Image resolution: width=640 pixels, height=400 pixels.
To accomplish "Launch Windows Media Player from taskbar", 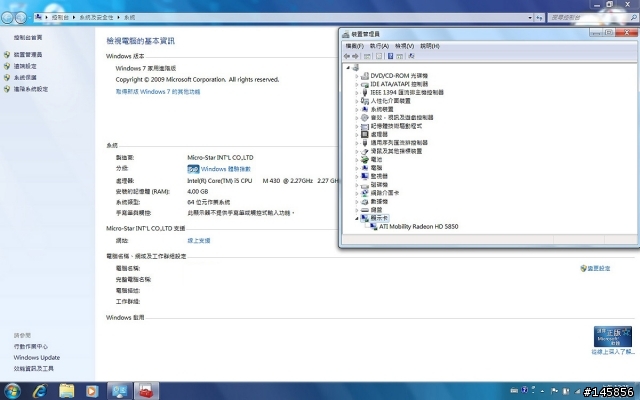I will pos(92,391).
